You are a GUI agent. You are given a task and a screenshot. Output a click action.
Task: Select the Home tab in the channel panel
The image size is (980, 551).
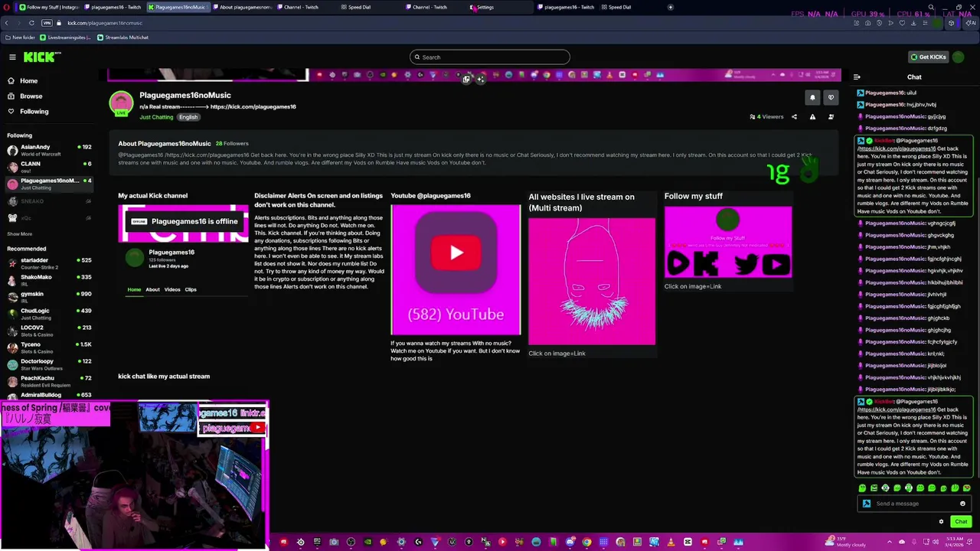click(134, 289)
